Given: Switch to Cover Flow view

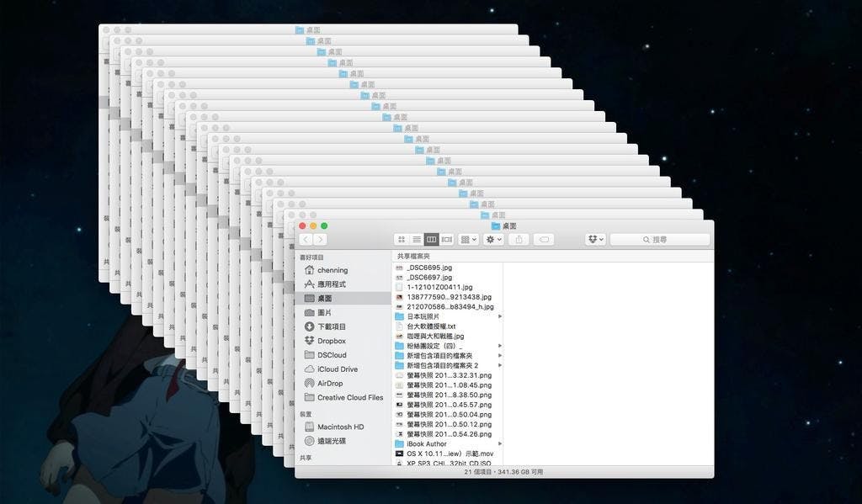Looking at the screenshot, I should (446, 240).
